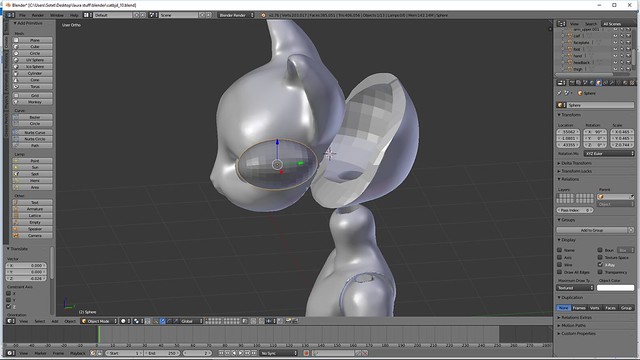Select the Faces duplication option

point(610,308)
